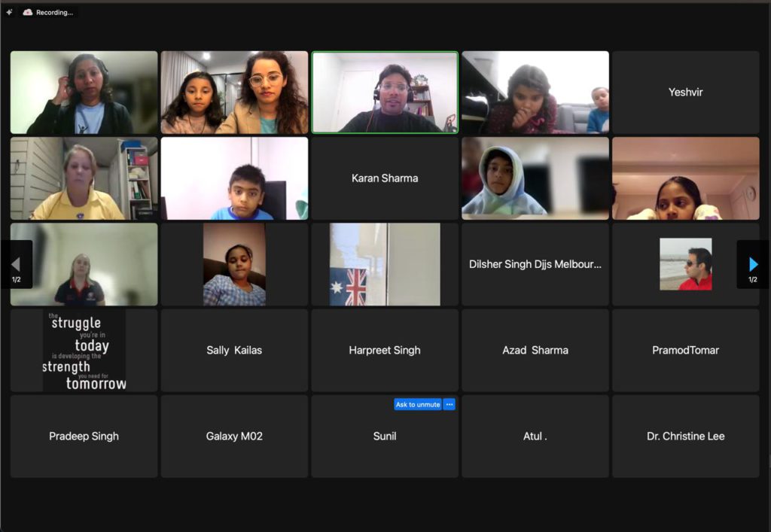Select the PramodTomar participant tile
Screen dimensions: 771x532
click(685, 351)
